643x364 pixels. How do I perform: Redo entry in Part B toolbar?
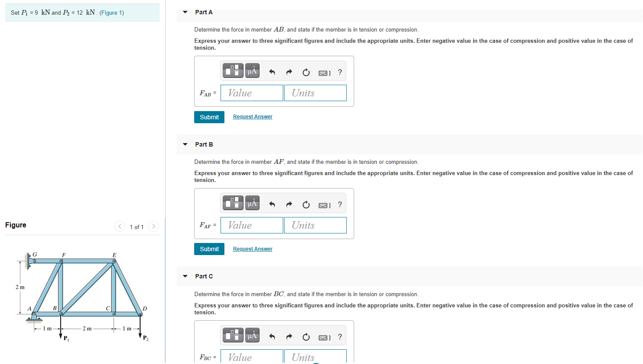[289, 204]
